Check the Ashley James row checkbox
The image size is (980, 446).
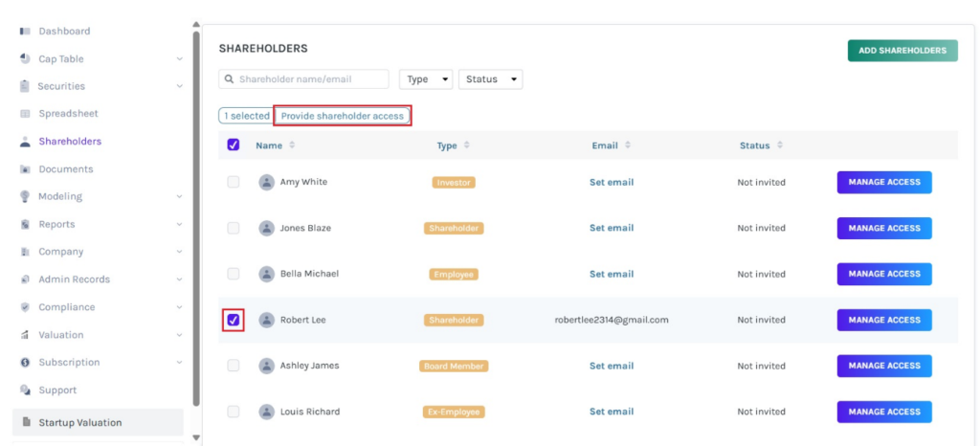click(234, 366)
